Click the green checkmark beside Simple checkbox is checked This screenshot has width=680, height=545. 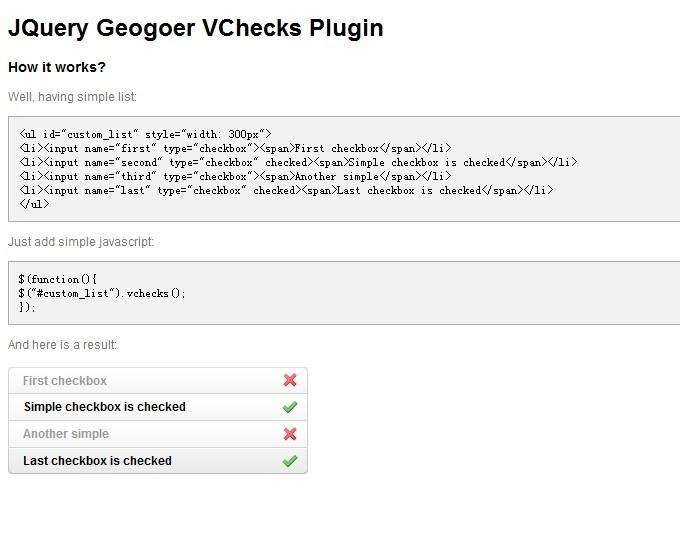290,407
